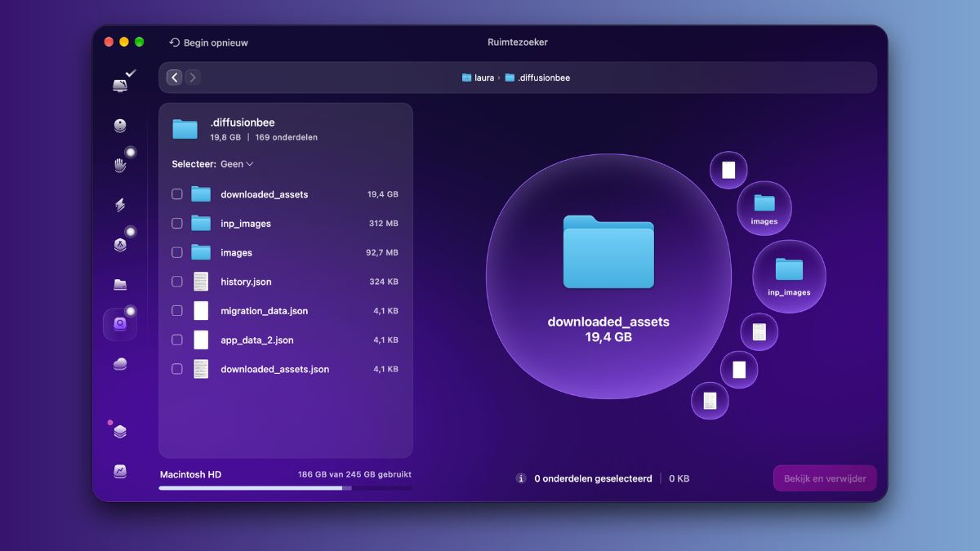
Task: Click the 'Bekijk en verwijder' button
Action: (x=825, y=478)
